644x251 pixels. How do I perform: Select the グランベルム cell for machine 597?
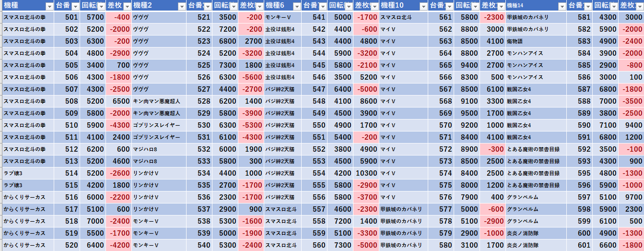click(x=536, y=197)
